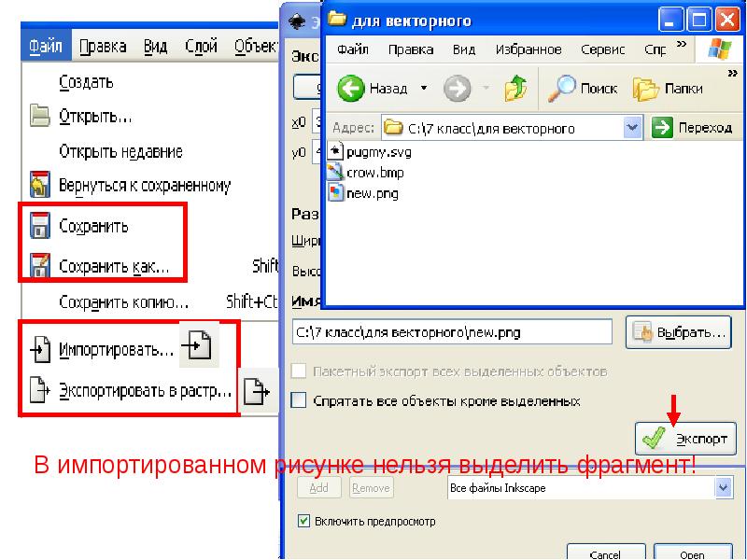Click the Export icon beside Экспортировать в растр
The image size is (747, 560).
258,391
